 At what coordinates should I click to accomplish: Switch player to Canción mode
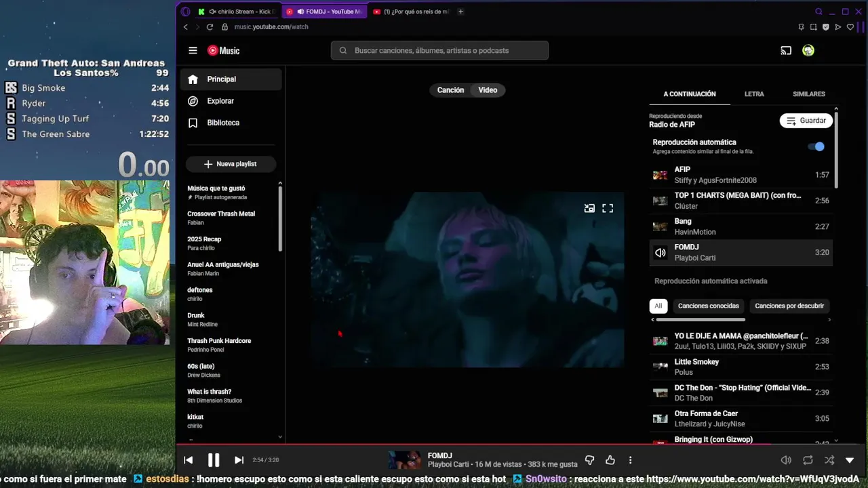(x=450, y=90)
